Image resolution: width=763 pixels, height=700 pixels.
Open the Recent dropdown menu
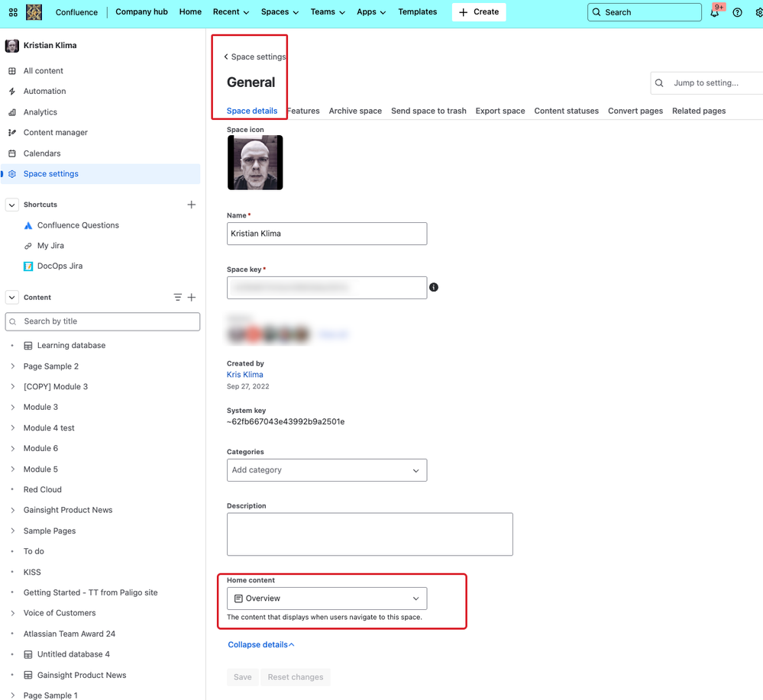tap(231, 12)
